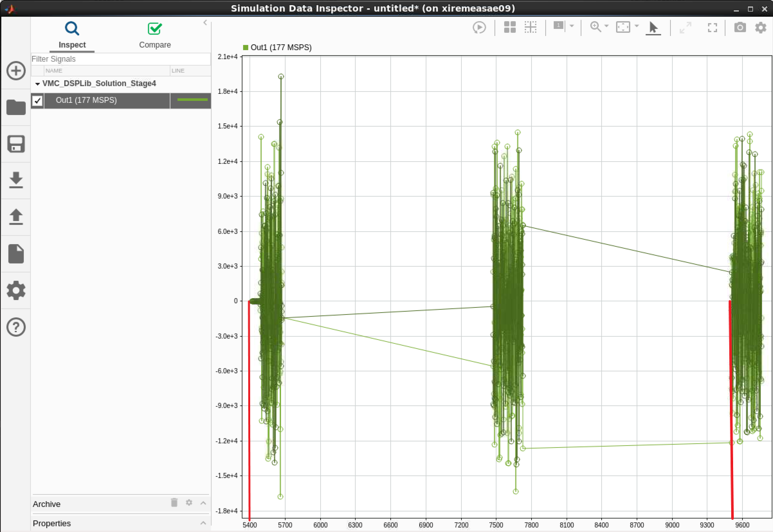Click the Filter Signals input field
773x532 pixels.
pos(120,59)
